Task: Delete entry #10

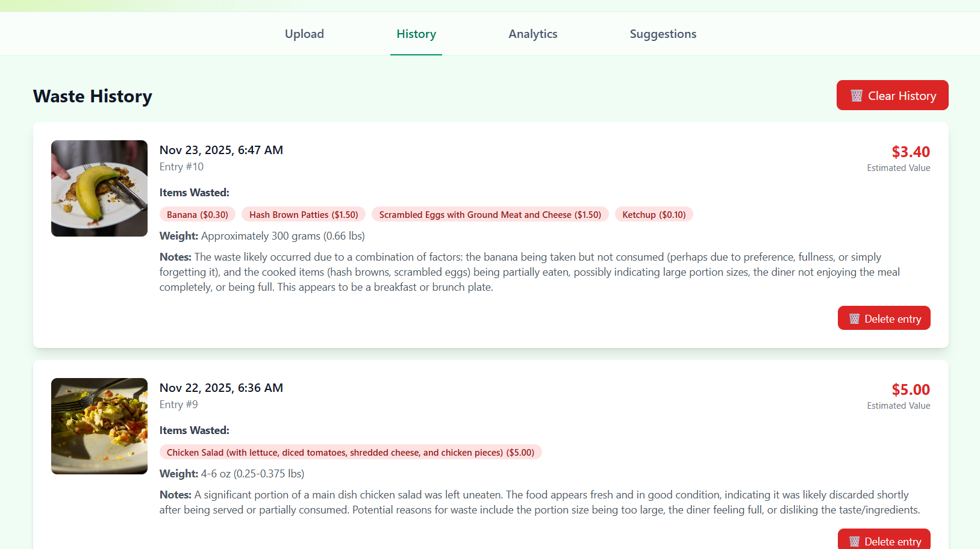Action: (884, 318)
